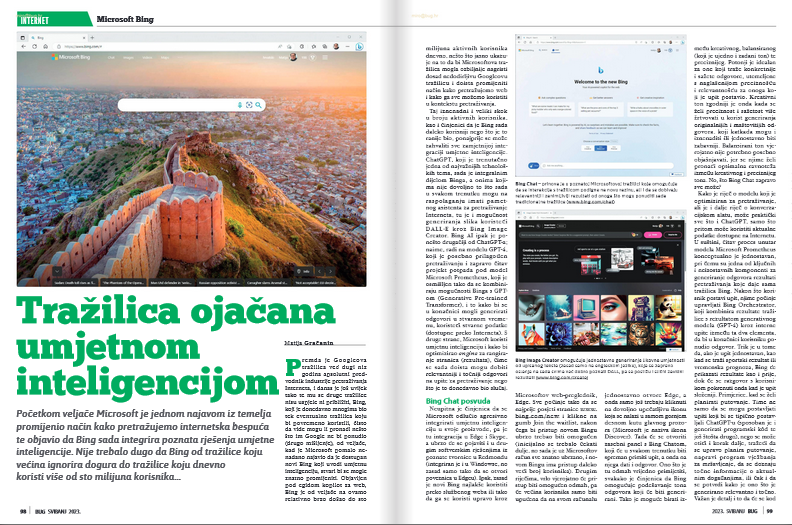This screenshot has height=525, width=792.
Task: Open the panda thumbnail
Action: 669,308
